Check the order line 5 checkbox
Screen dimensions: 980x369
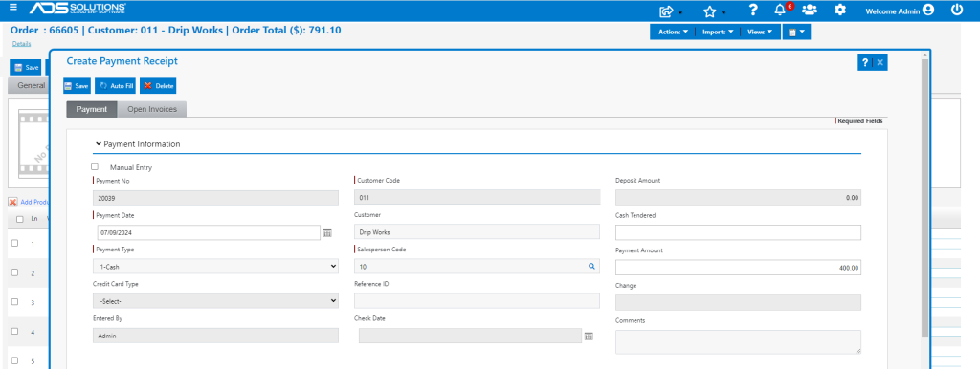(15, 360)
